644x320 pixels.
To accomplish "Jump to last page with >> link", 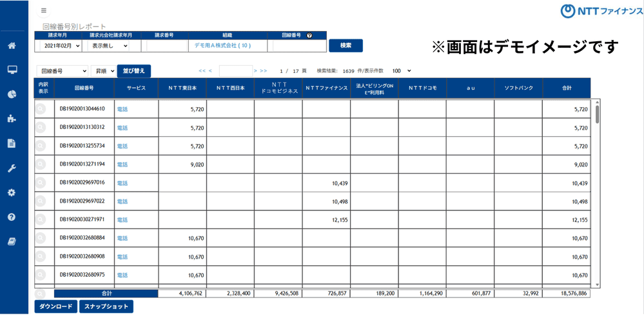I will pos(263,71).
